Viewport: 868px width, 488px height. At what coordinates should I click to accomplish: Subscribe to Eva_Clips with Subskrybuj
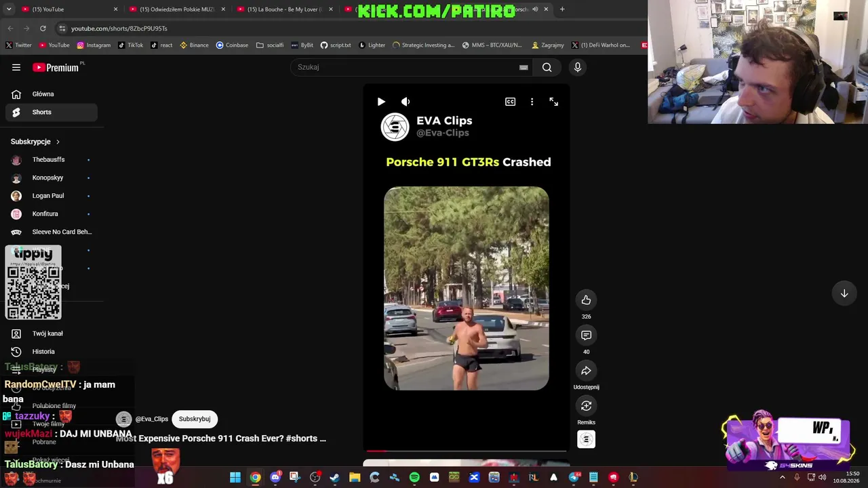pos(195,419)
